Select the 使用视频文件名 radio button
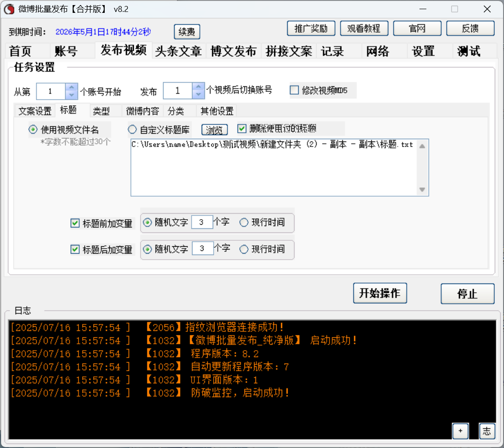504x448 pixels. [x=33, y=130]
